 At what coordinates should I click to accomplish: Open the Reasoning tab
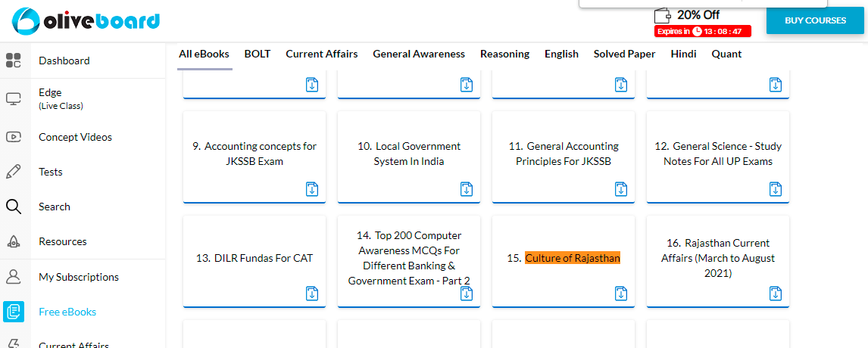pyautogui.click(x=505, y=54)
